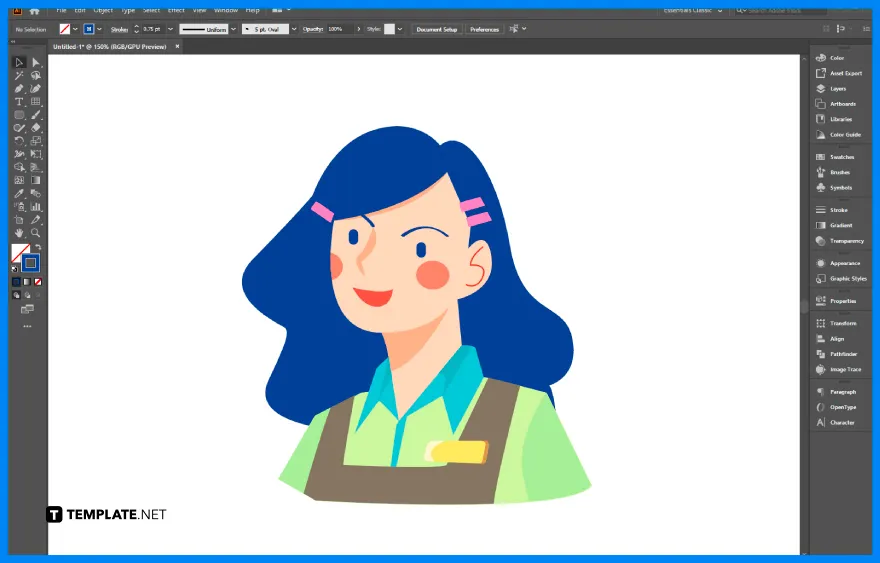880x563 pixels.
Task: Enable Draw Behind mode
Action: pyautogui.click(x=27, y=295)
